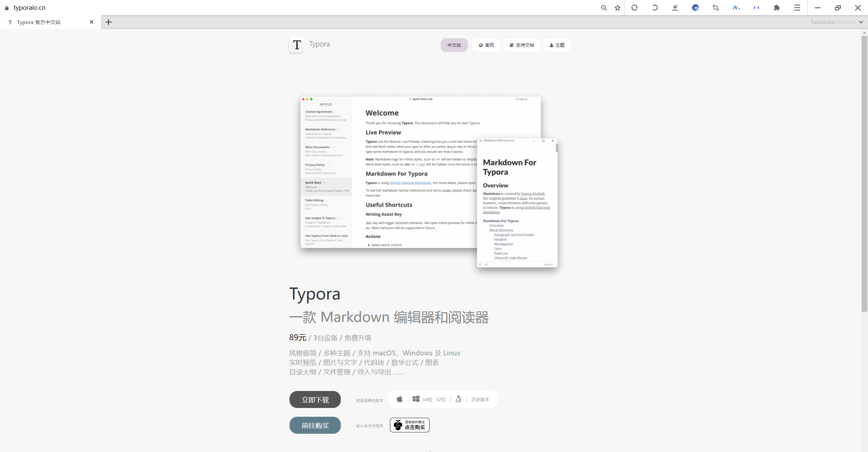
Task: Download the Linux version via penguin icon
Action: coord(458,399)
